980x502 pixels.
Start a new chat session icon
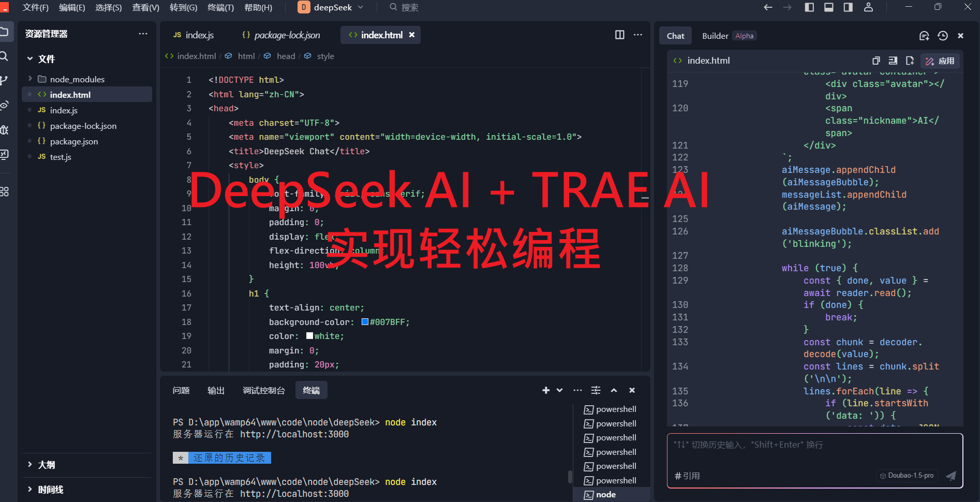(924, 36)
